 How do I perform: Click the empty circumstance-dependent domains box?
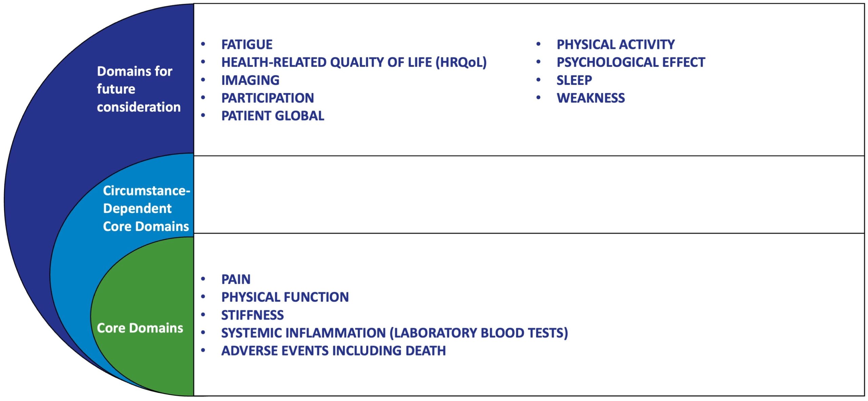(529, 195)
